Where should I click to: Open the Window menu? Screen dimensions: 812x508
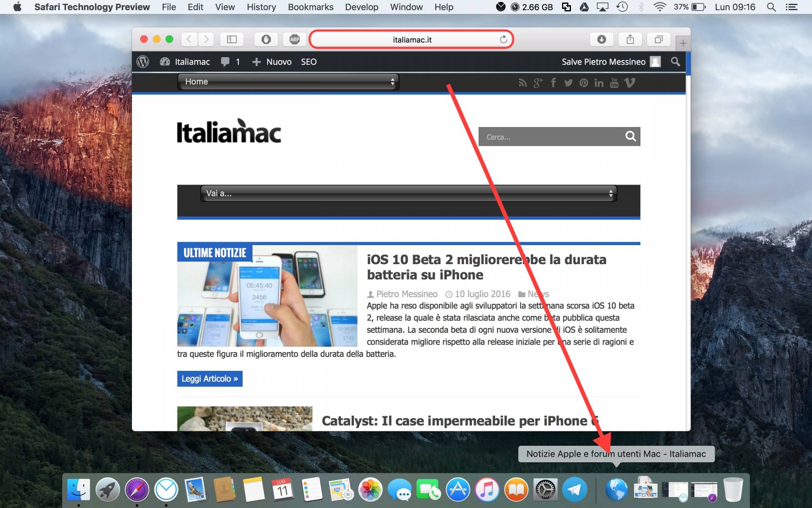pyautogui.click(x=406, y=7)
